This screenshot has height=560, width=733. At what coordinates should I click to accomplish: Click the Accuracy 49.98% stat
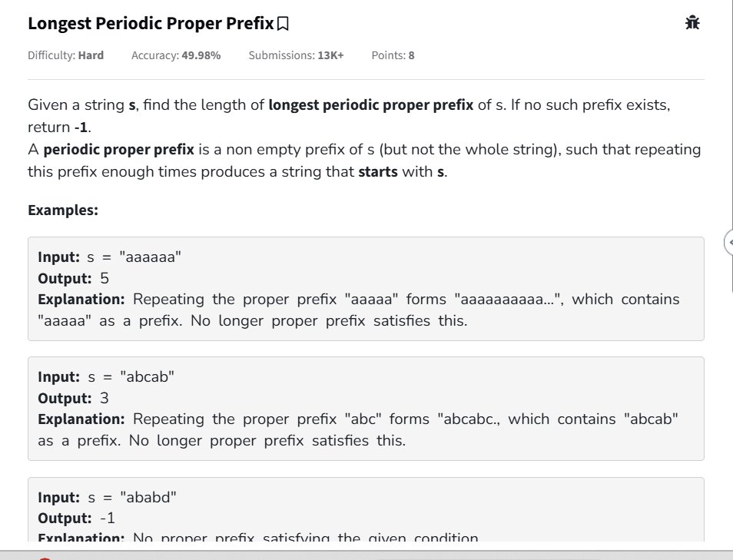pyautogui.click(x=176, y=55)
